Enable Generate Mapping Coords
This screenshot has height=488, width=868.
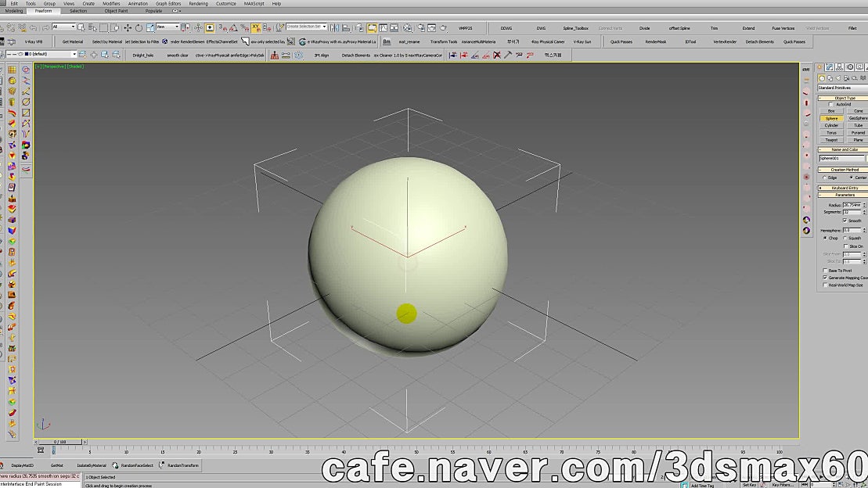(x=826, y=278)
